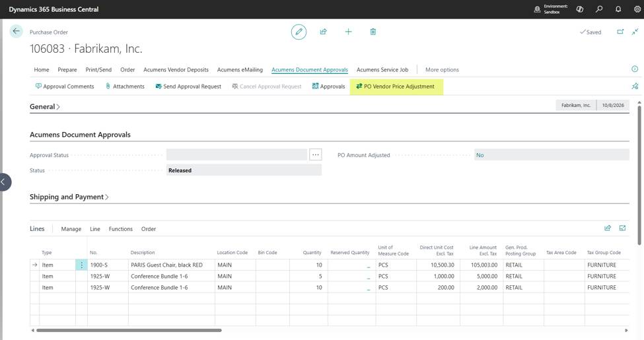644x340 pixels.
Task: Click the right arrow of the horizontal scrollbar
Action: coord(626,330)
